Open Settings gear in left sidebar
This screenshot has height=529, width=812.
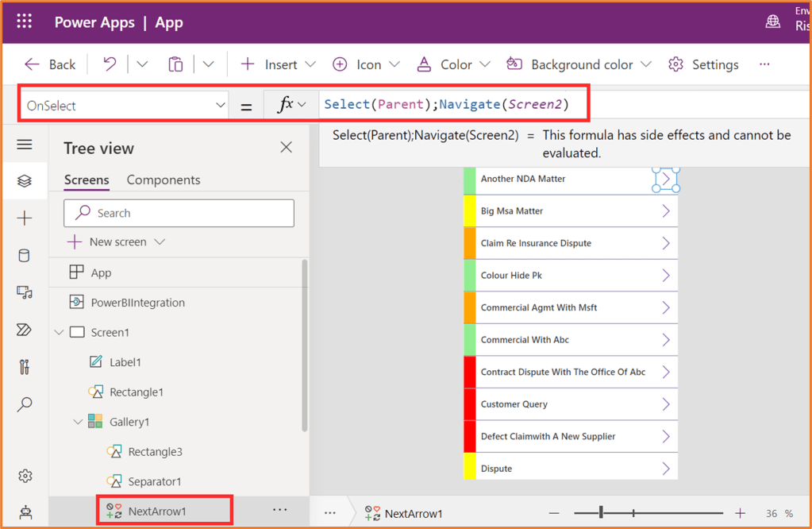point(25,477)
